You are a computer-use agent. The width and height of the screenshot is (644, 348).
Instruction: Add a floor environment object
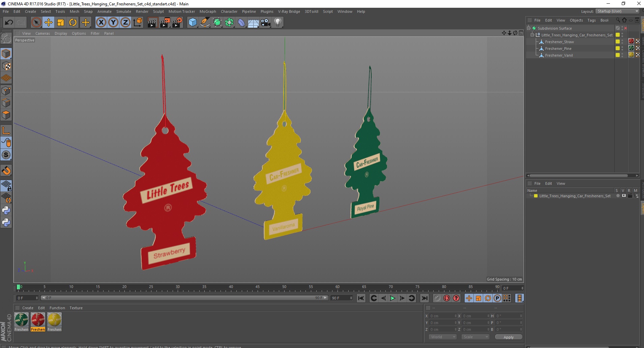coord(254,23)
